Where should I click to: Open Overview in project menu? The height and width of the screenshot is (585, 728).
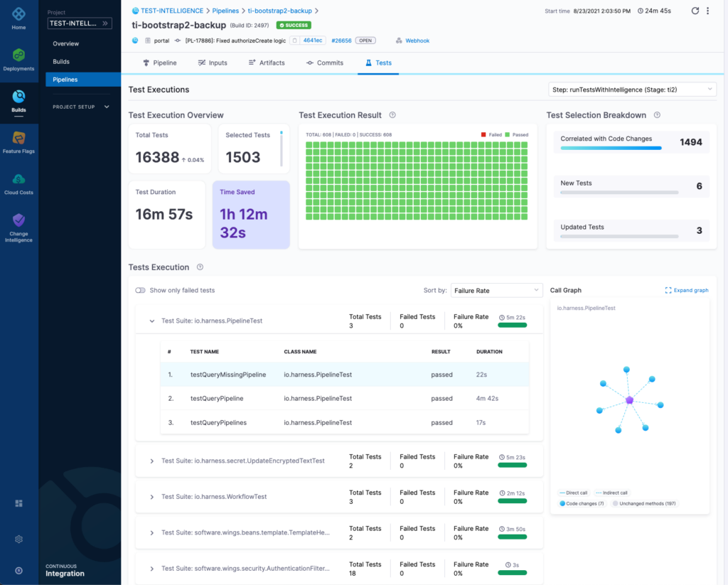coord(66,43)
